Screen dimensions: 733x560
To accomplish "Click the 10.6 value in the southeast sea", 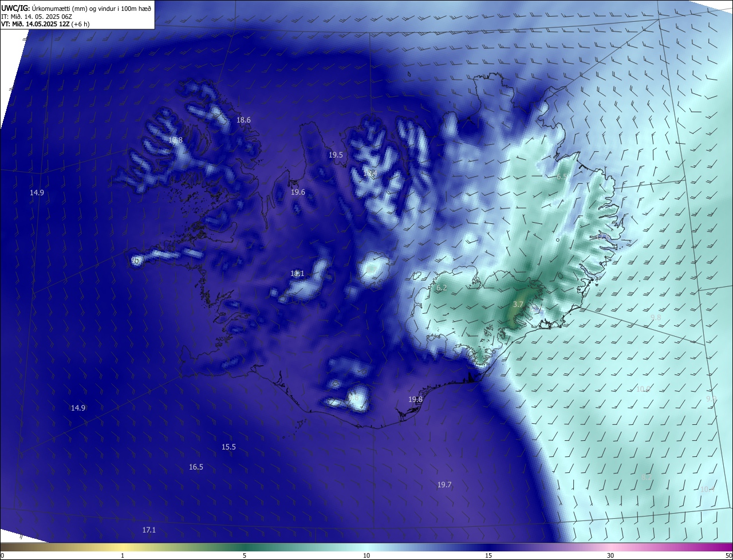I will (644, 389).
